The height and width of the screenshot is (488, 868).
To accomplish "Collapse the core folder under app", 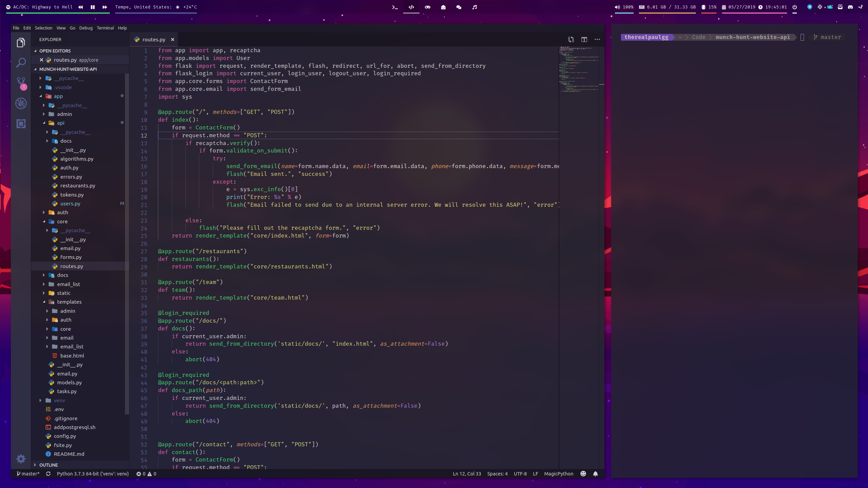I will (62, 222).
